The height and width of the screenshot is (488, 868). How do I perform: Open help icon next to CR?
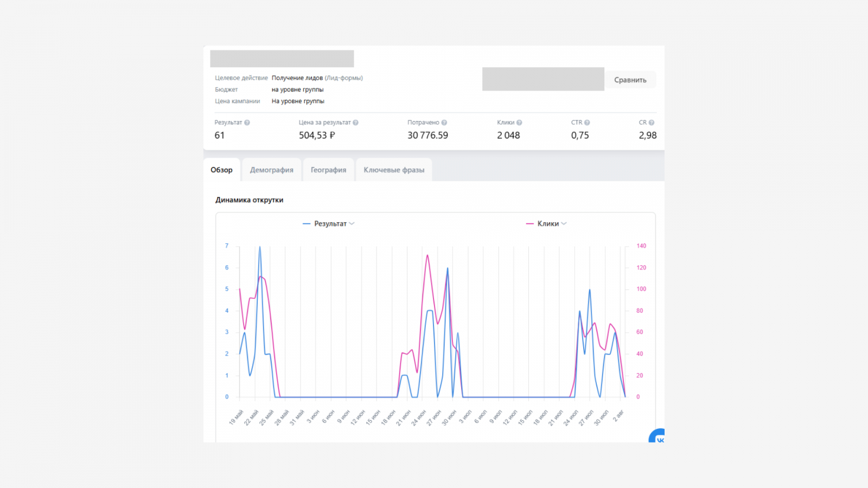point(652,123)
